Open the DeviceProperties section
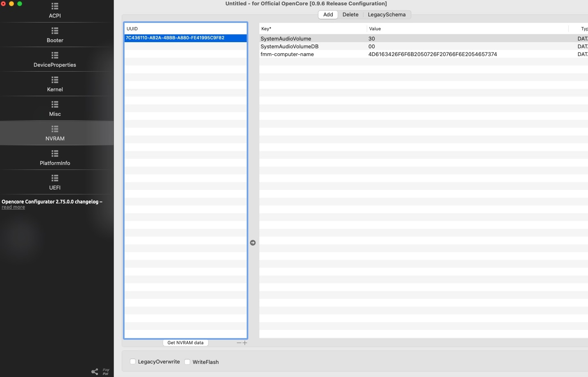 [55, 60]
